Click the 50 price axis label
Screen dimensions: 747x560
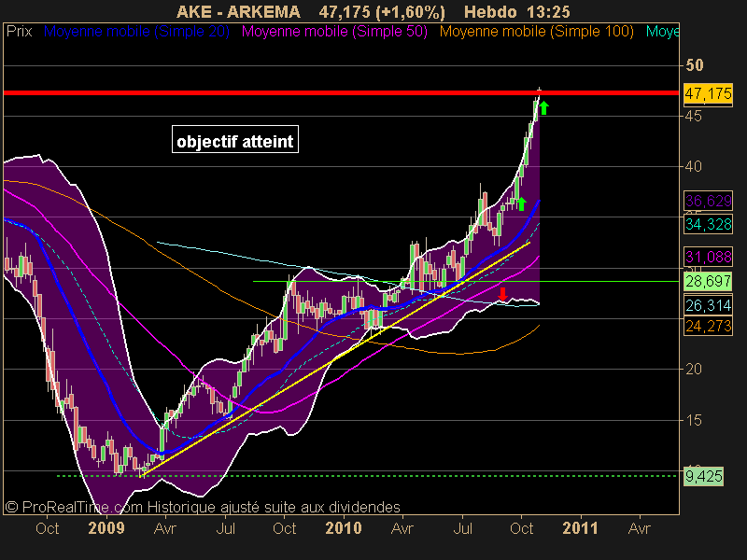pyautogui.click(x=694, y=65)
